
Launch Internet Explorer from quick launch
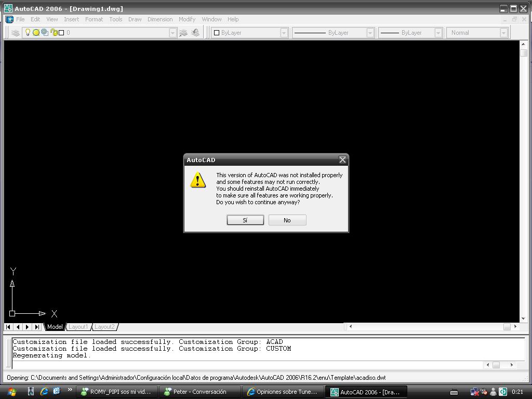[x=44, y=392]
